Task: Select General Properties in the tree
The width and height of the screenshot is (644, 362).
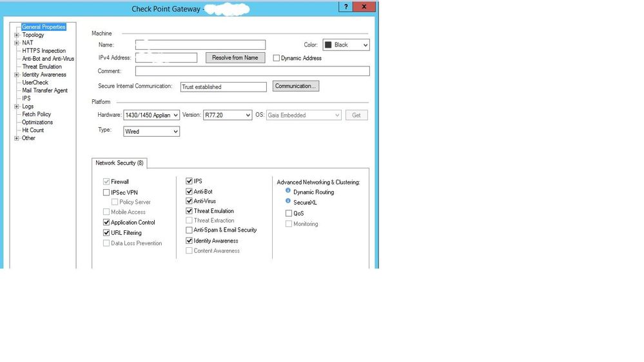Action: (44, 26)
